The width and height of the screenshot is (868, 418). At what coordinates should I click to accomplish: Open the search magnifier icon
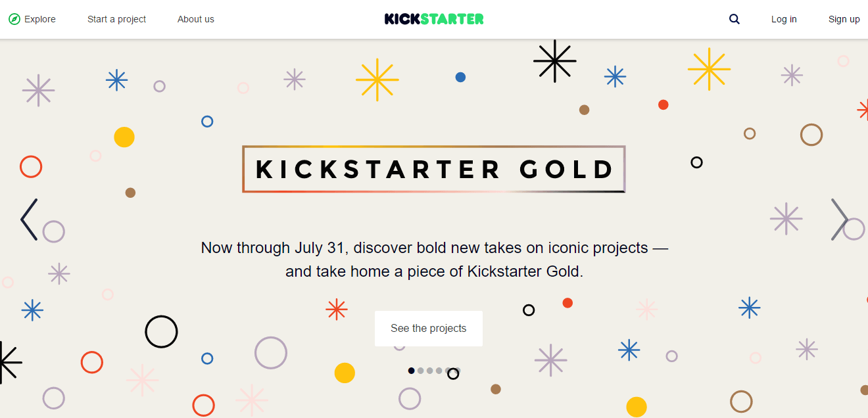(x=735, y=19)
